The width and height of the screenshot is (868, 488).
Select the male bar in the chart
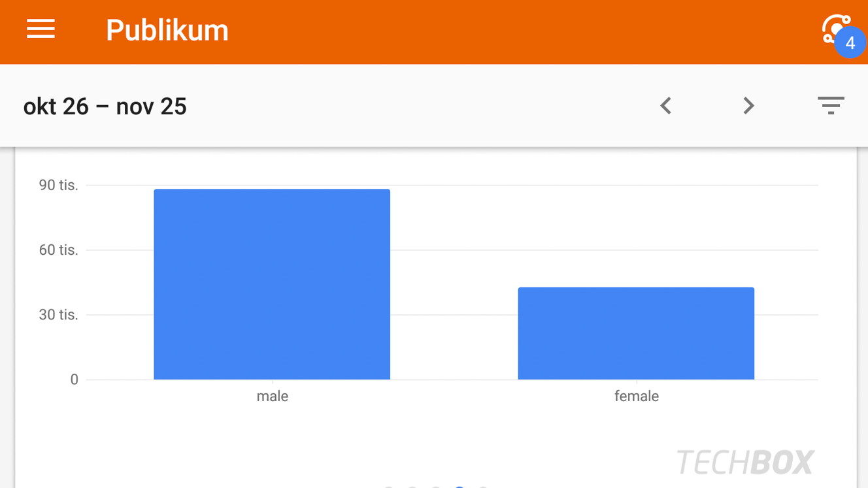272,284
